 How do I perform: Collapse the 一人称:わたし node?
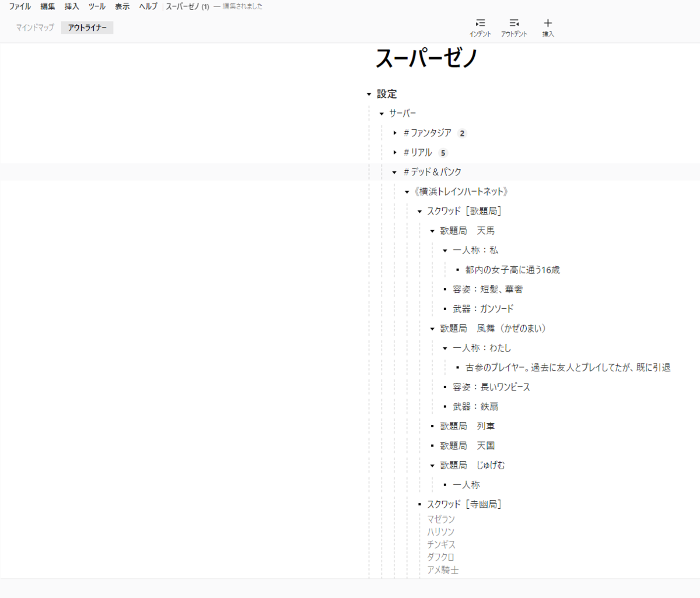point(445,349)
